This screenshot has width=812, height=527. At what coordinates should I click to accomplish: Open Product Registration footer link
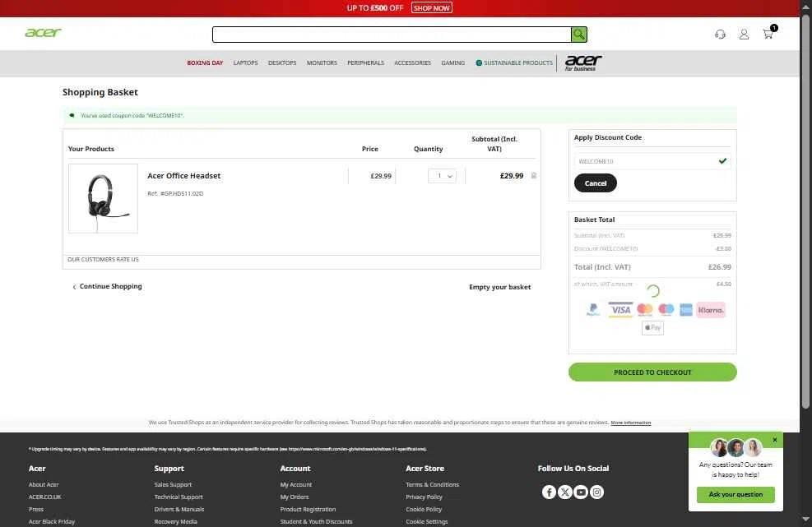pos(308,510)
